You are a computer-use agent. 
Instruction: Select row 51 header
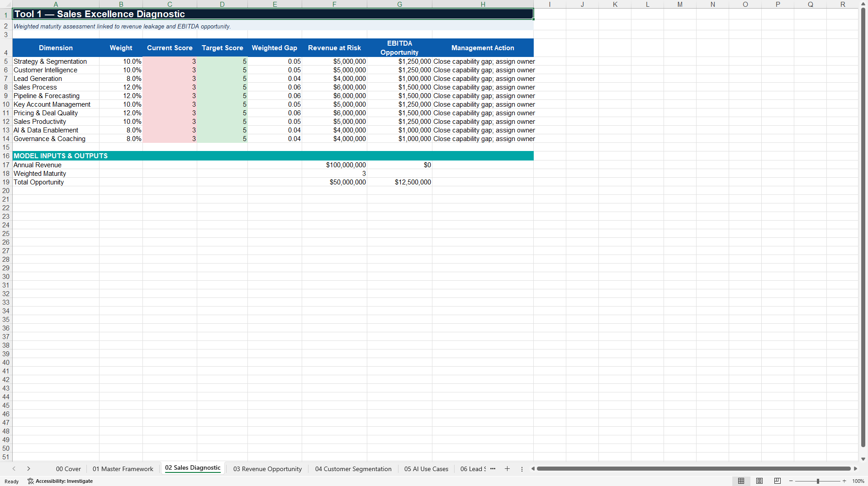click(6, 457)
